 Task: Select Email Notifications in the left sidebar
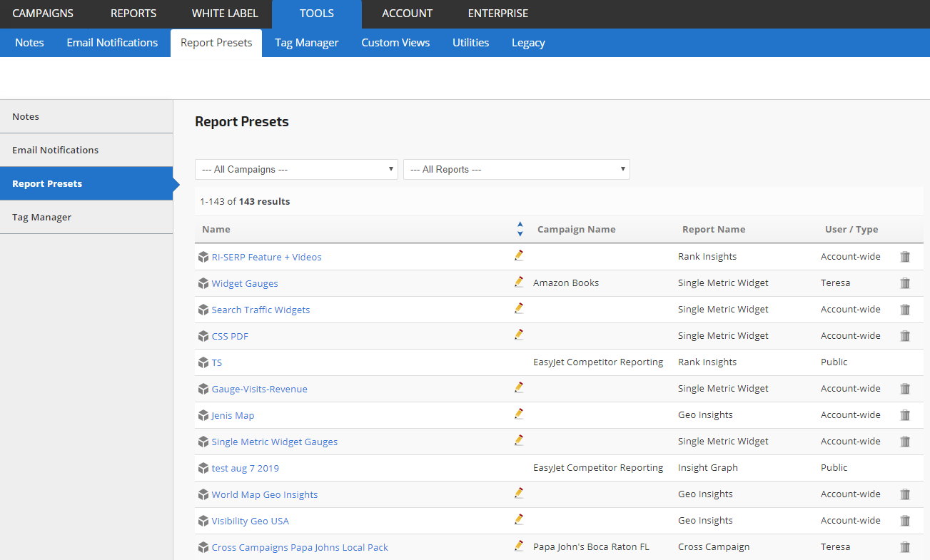56,150
